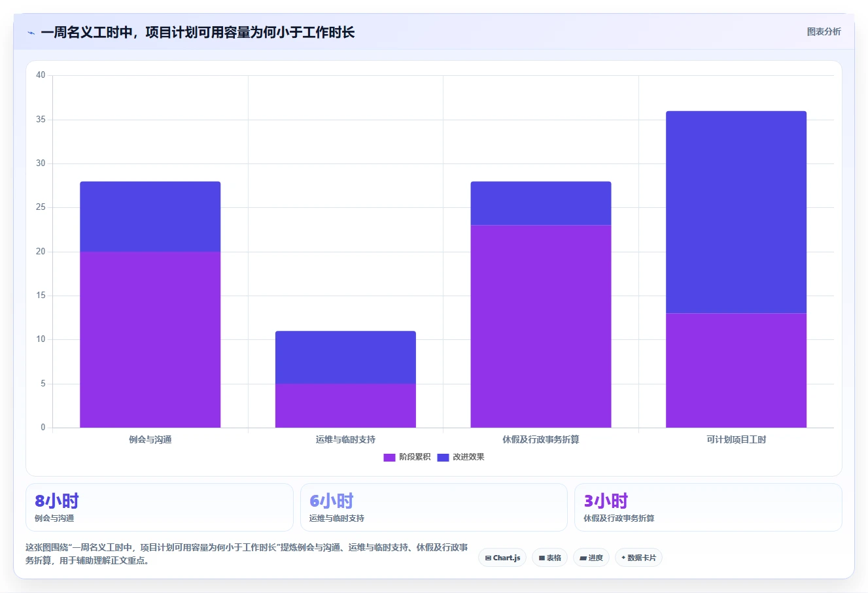
Task: Click the purple bar segment for 休假及行政事务折算
Action: [541, 326]
